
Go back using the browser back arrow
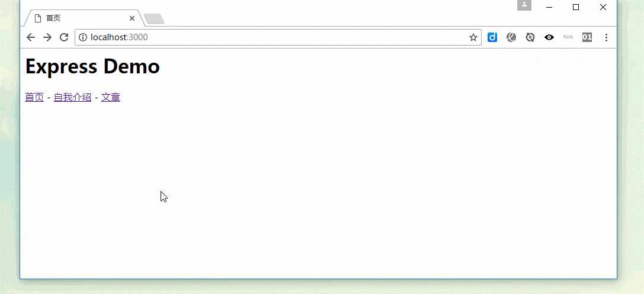point(31,37)
